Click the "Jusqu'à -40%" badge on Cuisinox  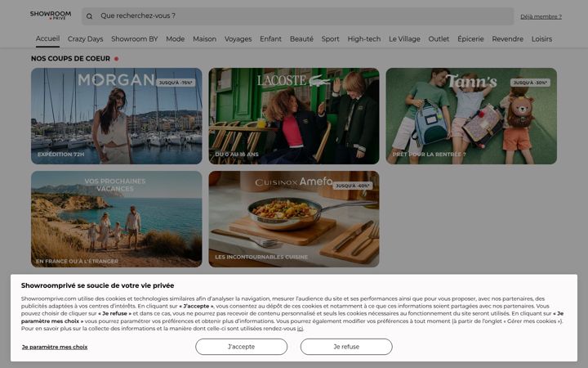pos(353,186)
